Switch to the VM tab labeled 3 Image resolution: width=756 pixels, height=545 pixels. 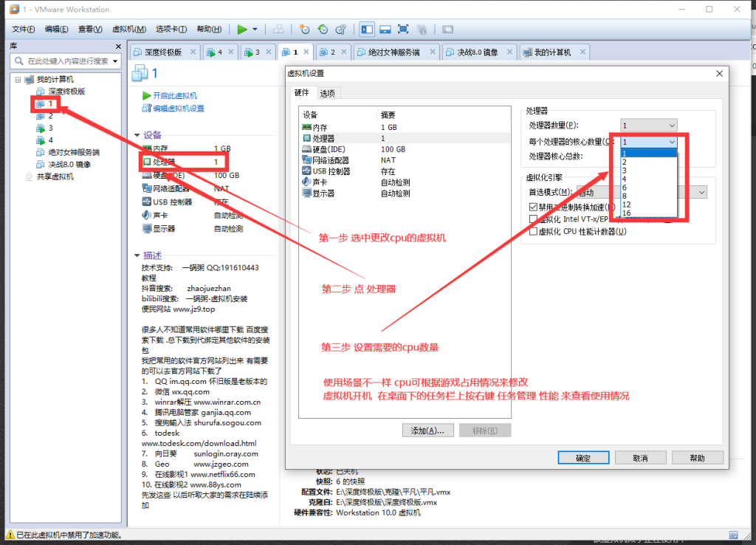(258, 52)
